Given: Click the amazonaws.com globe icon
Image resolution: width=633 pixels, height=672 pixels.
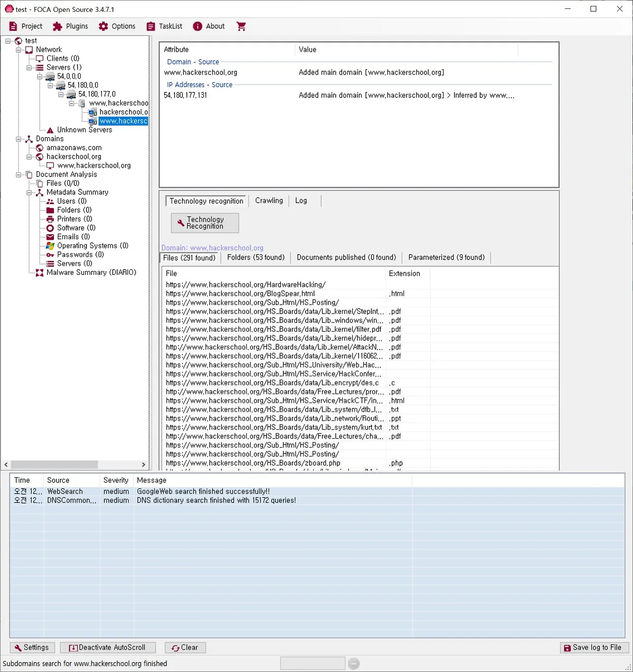Looking at the screenshot, I should 40,148.
